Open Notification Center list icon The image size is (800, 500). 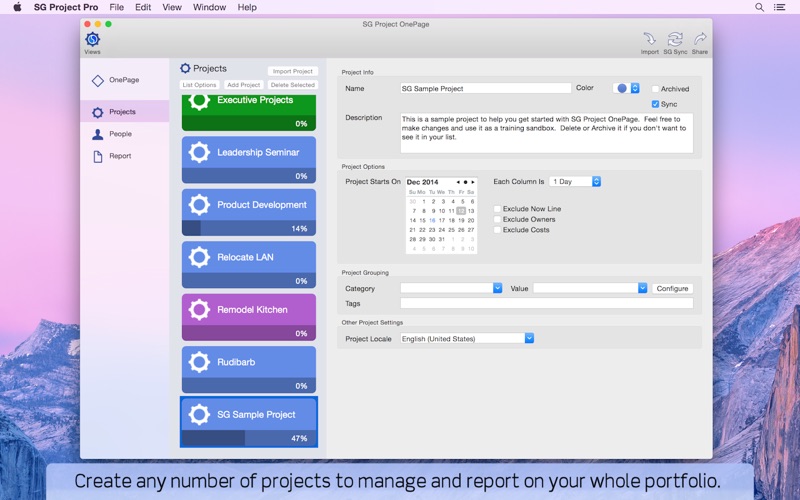[x=779, y=7]
